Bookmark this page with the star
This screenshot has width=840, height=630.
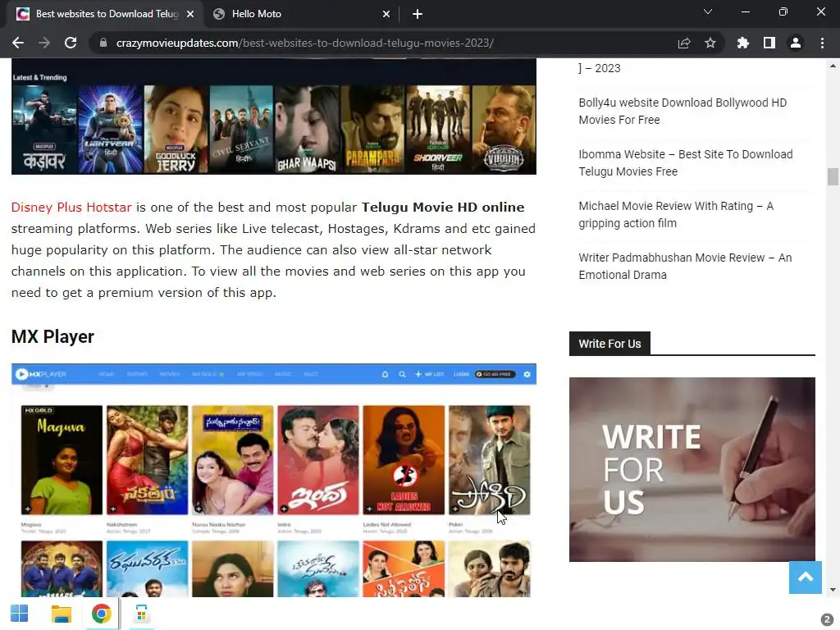click(710, 43)
